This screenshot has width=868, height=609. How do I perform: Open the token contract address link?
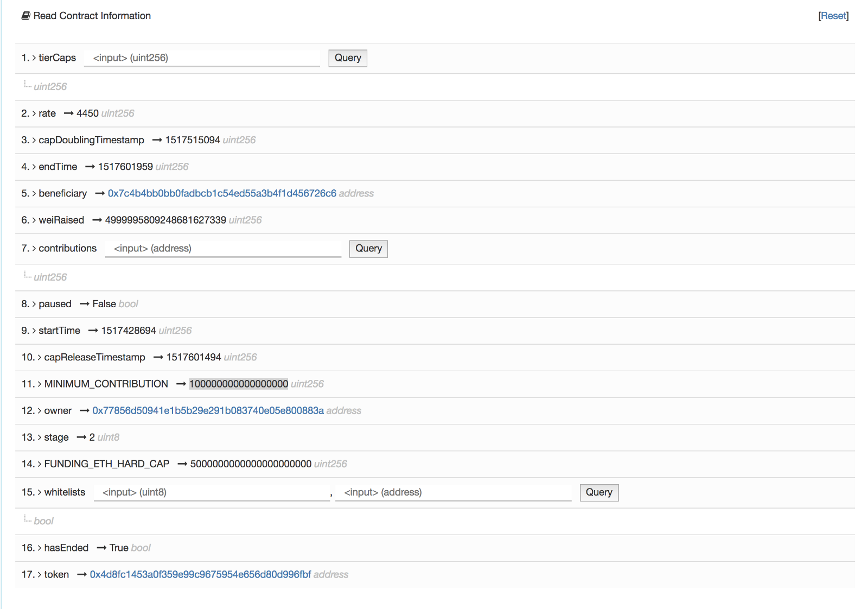[x=200, y=575]
